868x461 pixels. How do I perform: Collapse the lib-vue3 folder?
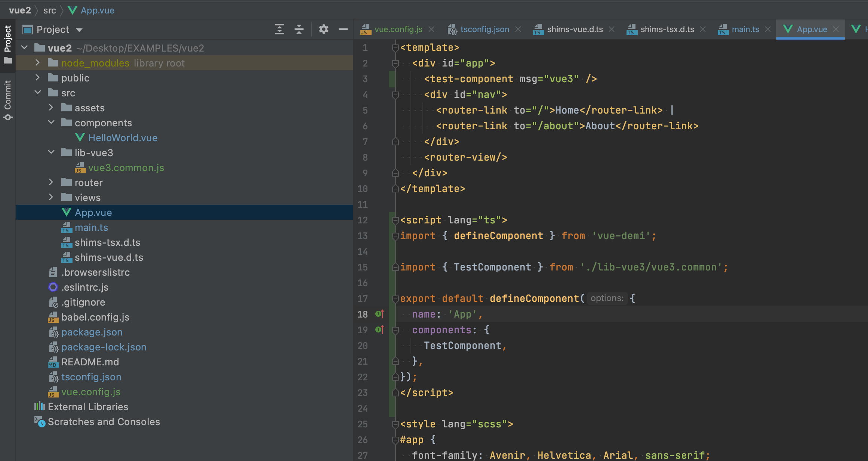pyautogui.click(x=51, y=152)
